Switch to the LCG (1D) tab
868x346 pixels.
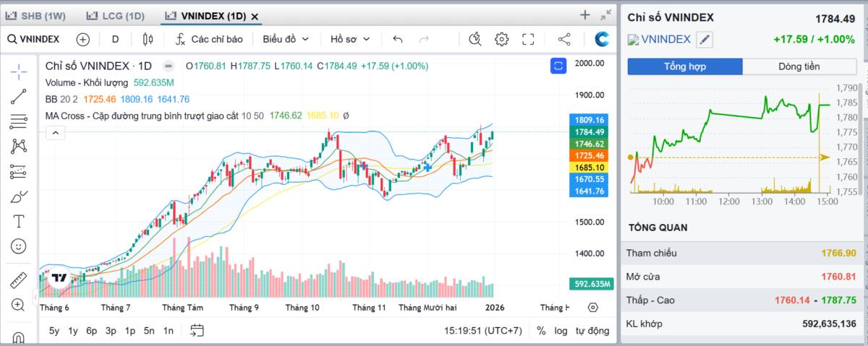[x=117, y=15]
